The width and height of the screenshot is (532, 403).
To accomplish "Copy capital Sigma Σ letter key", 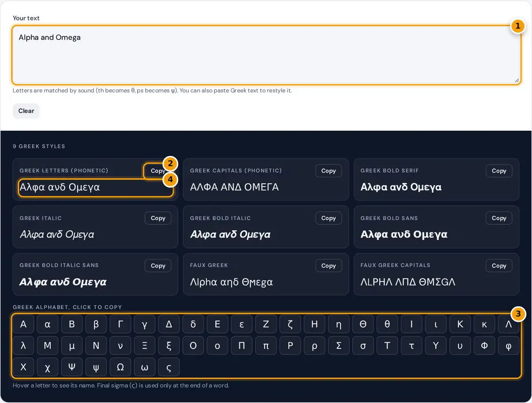I will click(339, 346).
